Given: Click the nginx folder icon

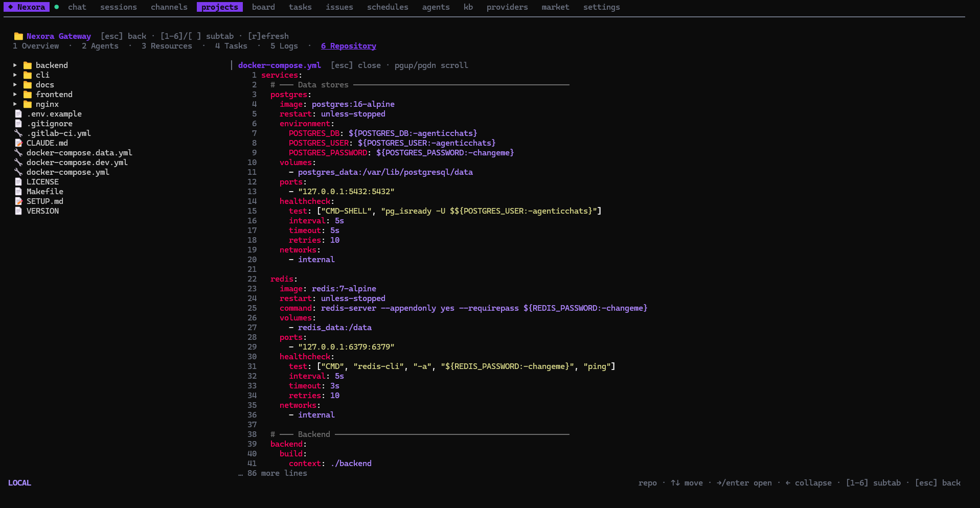Looking at the screenshot, I should click(x=28, y=104).
